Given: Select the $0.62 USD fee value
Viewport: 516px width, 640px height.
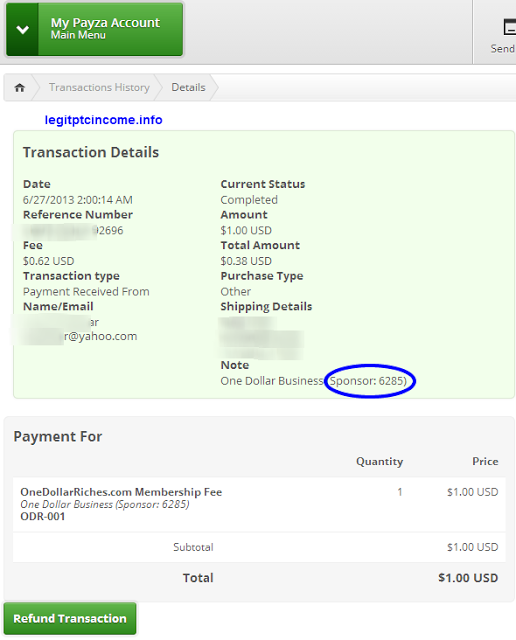Looking at the screenshot, I should pos(49,261).
